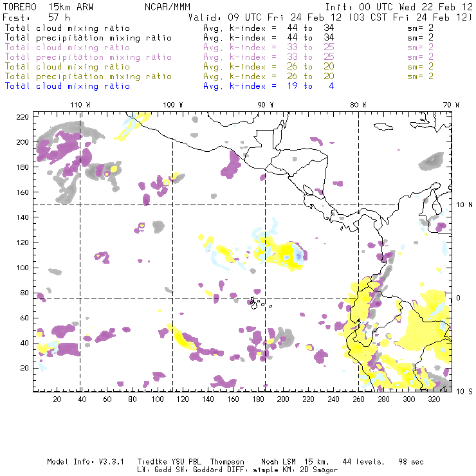Pick olive 'Total precipitation mixing ratio' legend entry
This screenshot has height=476, width=476.
click(x=88, y=77)
